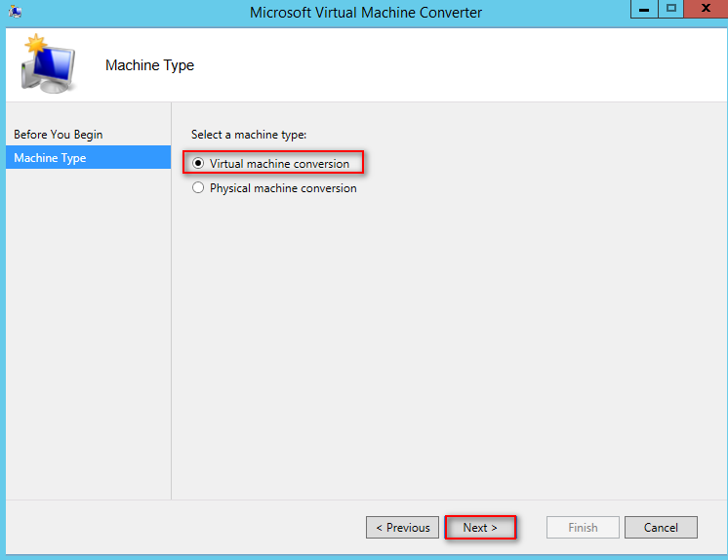728x560 pixels.
Task: Click the grayed-out Finish button
Action: coord(583,528)
